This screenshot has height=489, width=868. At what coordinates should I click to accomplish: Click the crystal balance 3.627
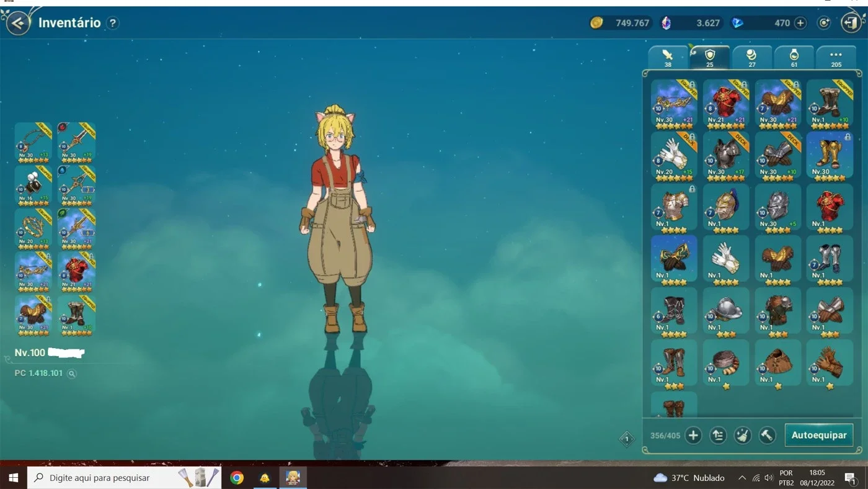click(x=691, y=23)
